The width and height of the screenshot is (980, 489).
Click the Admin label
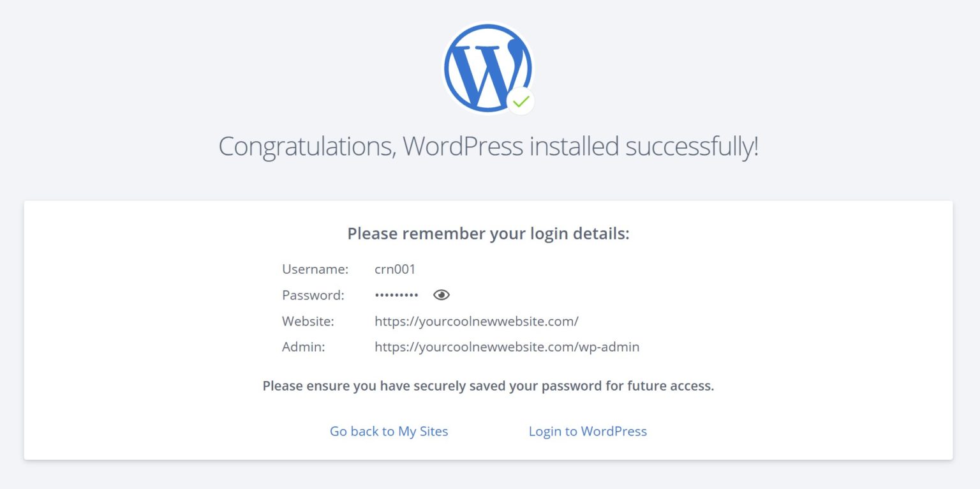tap(304, 347)
